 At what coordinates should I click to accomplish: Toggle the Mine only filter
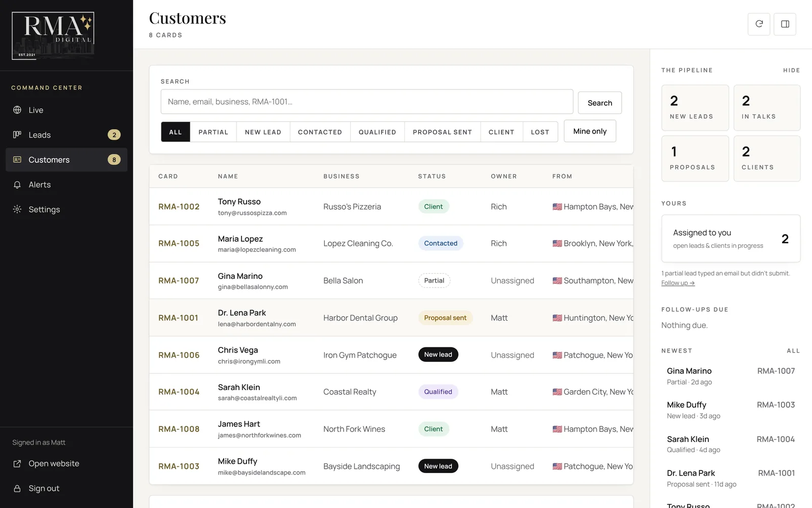click(x=590, y=131)
